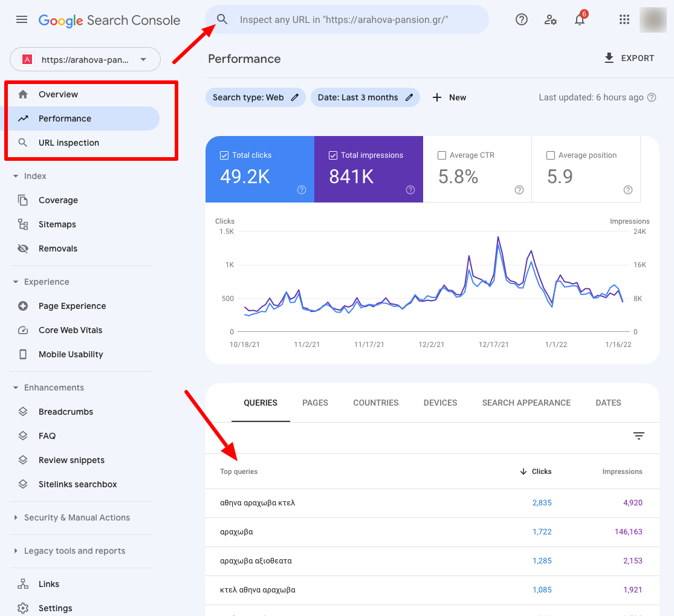Screen dimensions: 674x616
Task: Click the download icon beside Export
Action: pos(609,58)
